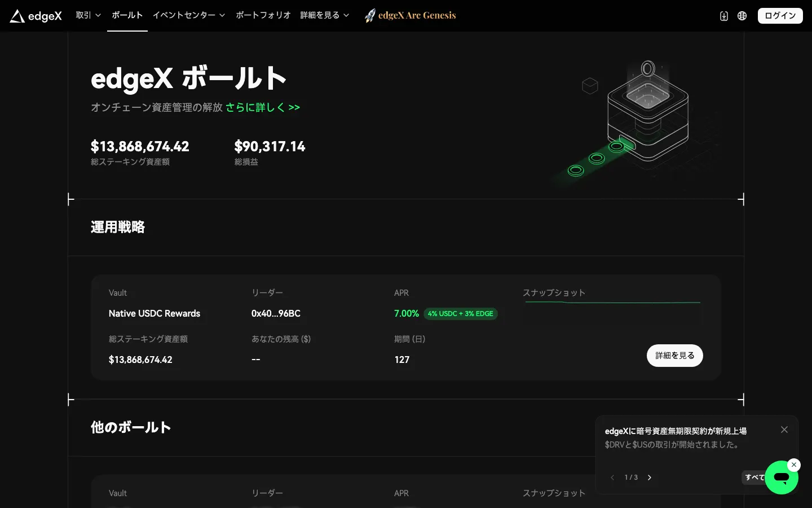Click the 1 / 3 page indicator in popup

point(631,478)
